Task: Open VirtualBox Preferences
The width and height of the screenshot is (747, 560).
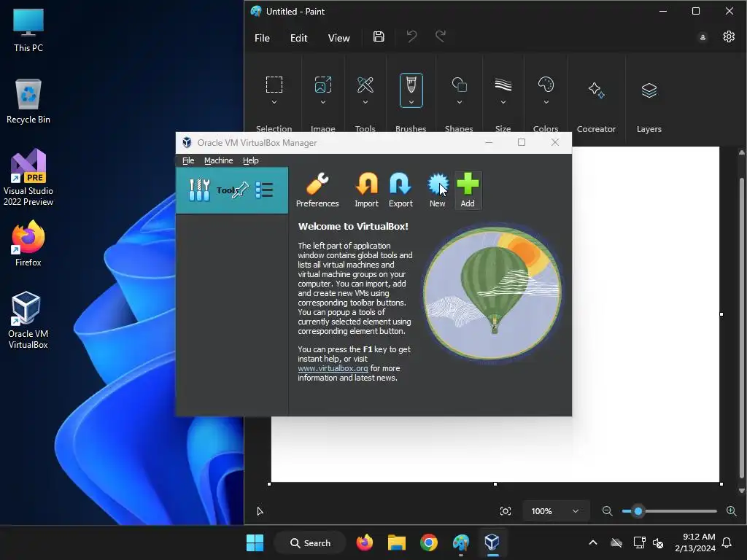Action: 317,190
